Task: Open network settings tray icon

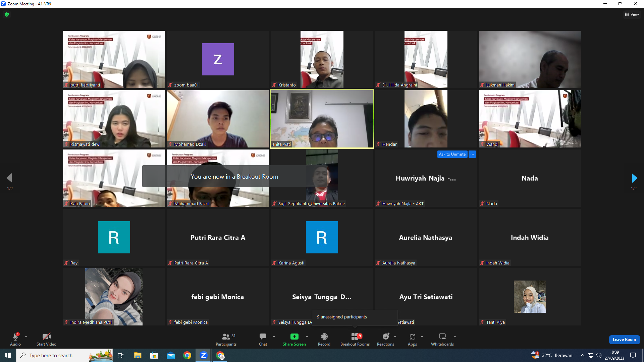Action: pos(591,355)
